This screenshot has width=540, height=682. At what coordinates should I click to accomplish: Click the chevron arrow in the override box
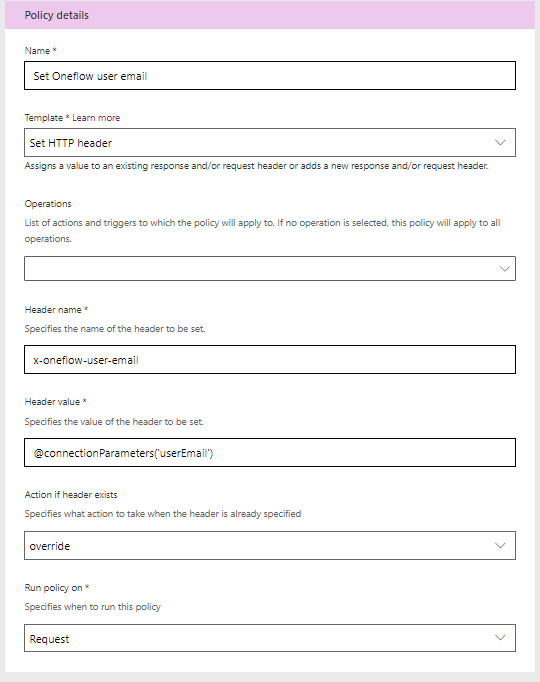coord(500,545)
